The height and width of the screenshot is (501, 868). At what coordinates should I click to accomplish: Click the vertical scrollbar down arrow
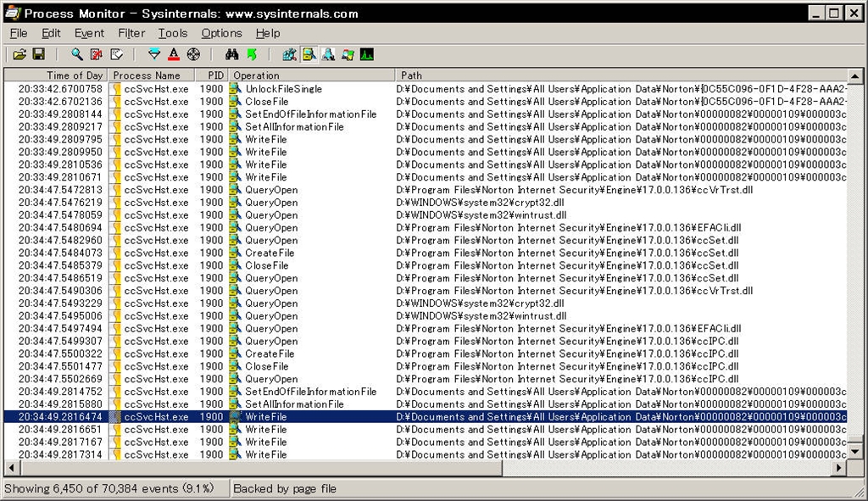[854, 453]
